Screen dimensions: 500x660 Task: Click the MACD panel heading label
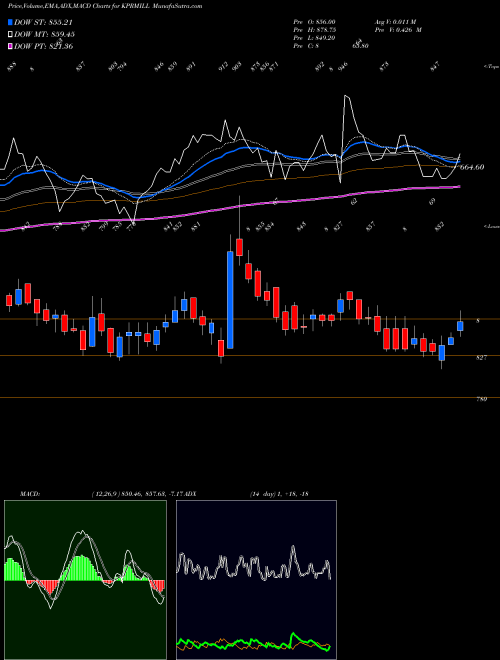[29, 493]
